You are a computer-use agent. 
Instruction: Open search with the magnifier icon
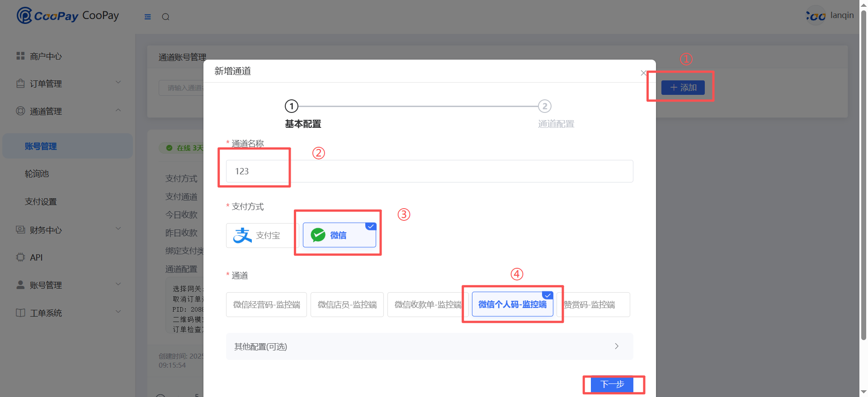[x=165, y=17]
